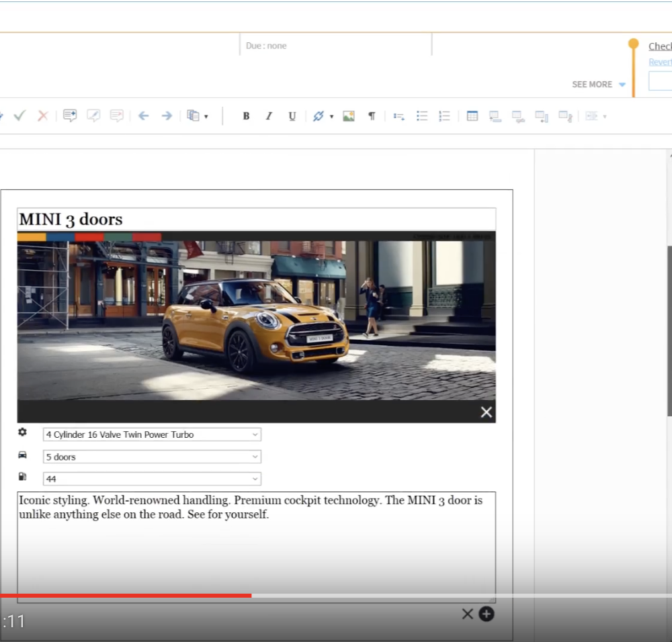Screen dimensions: 672x642
Task: Click the insert table column icon
Action: 542,116
